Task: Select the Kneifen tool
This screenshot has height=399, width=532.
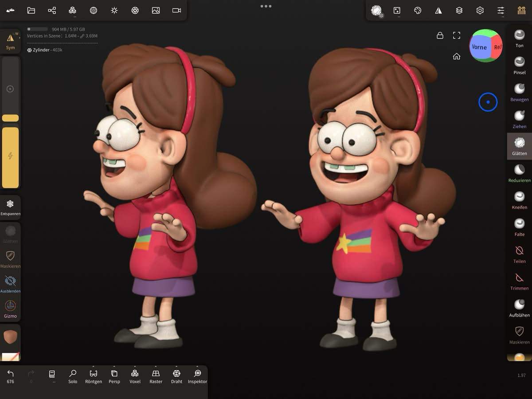Action: pyautogui.click(x=519, y=200)
